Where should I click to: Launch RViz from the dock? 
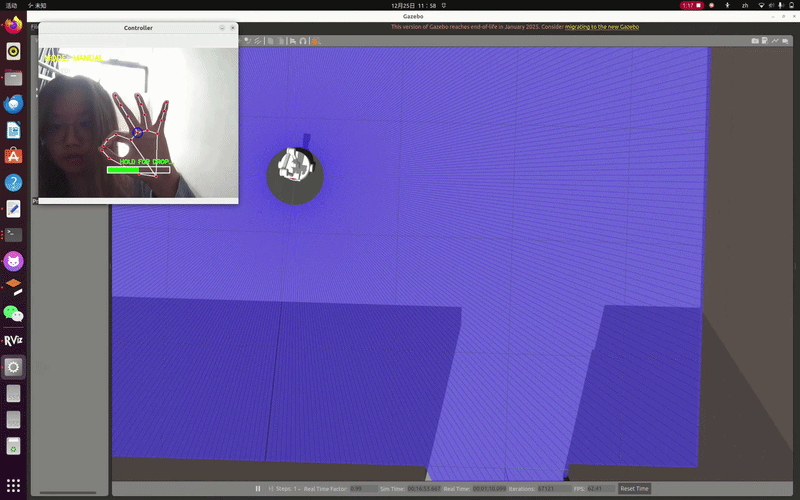[x=13, y=340]
